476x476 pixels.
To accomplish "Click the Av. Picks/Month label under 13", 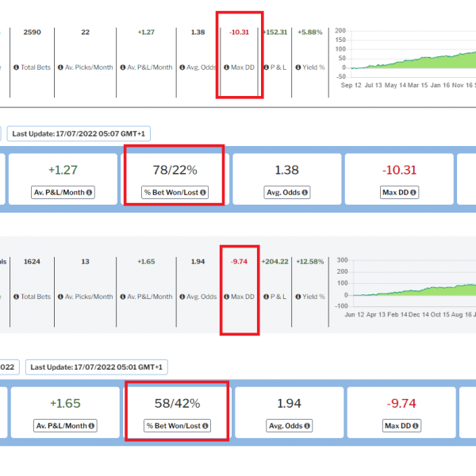I will tap(89, 297).
